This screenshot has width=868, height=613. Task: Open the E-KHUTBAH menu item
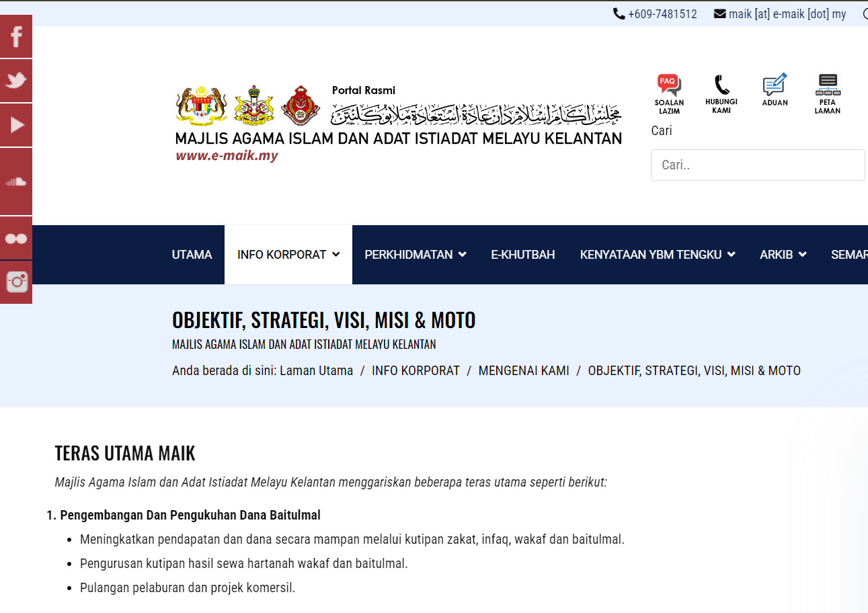coord(523,255)
